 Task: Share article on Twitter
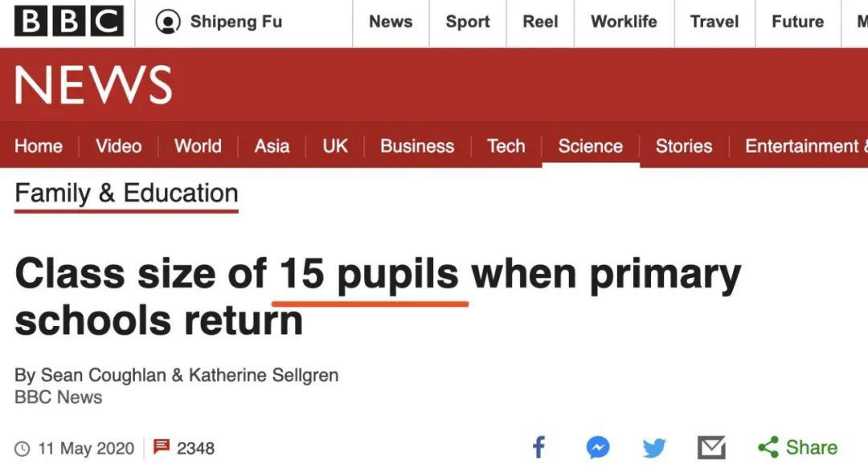coord(654,447)
